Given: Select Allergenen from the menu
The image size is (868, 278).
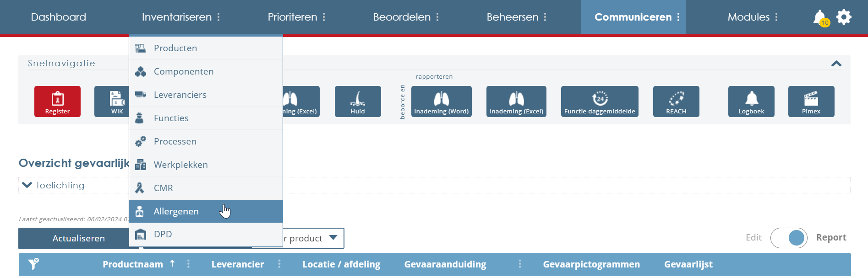Looking at the screenshot, I should point(176,211).
